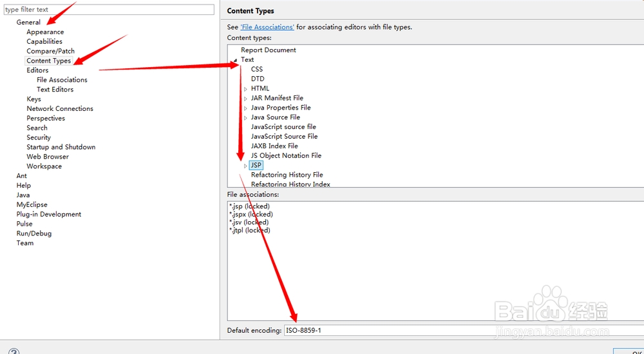
Task: Open help via the question mark icon
Action: coord(14,351)
